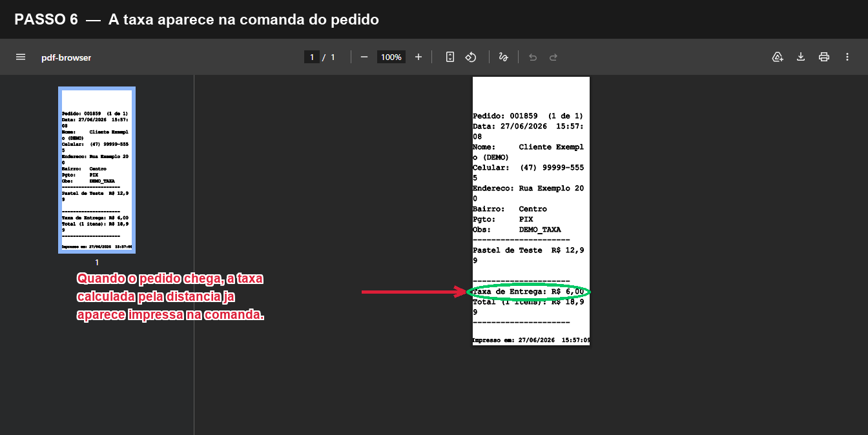Click the page number input field
The image size is (868, 435).
click(312, 57)
